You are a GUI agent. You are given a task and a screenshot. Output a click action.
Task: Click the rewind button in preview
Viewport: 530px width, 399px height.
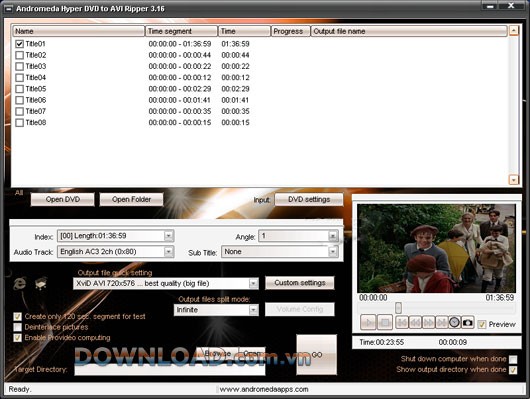coord(415,322)
